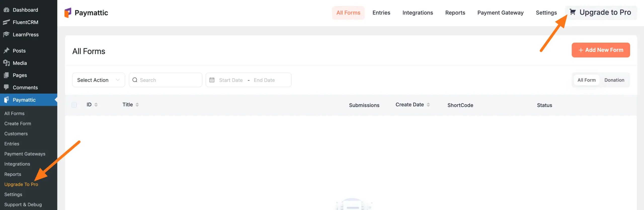Screen dimensions: 644x210
Task: Click the Status column header
Action: (x=544, y=105)
